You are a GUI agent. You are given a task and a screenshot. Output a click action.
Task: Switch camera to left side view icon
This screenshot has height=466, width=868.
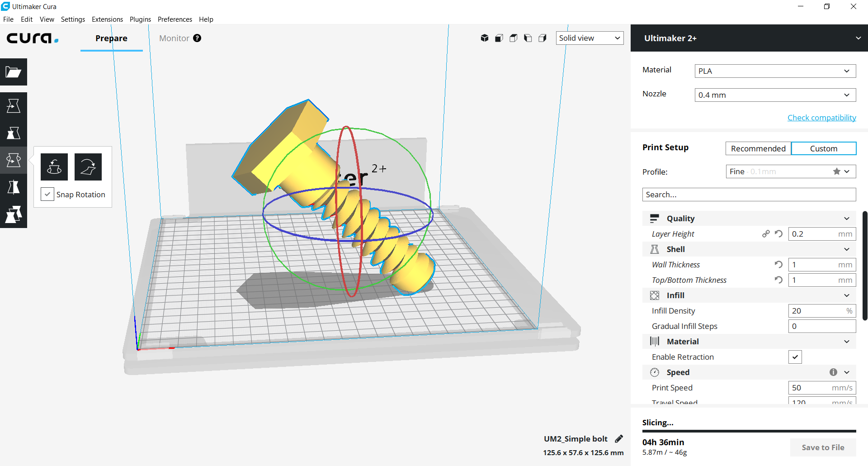click(528, 38)
